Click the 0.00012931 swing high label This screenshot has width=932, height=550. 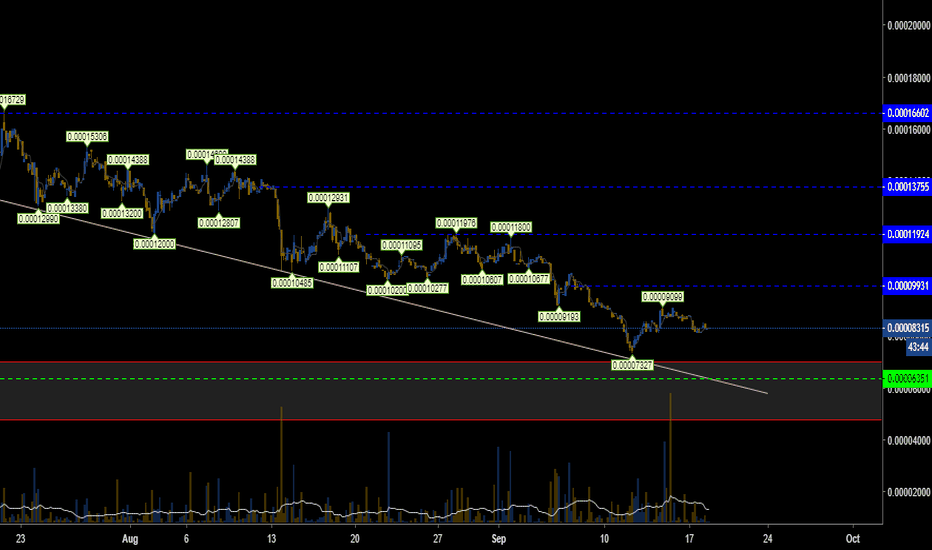tap(328, 197)
